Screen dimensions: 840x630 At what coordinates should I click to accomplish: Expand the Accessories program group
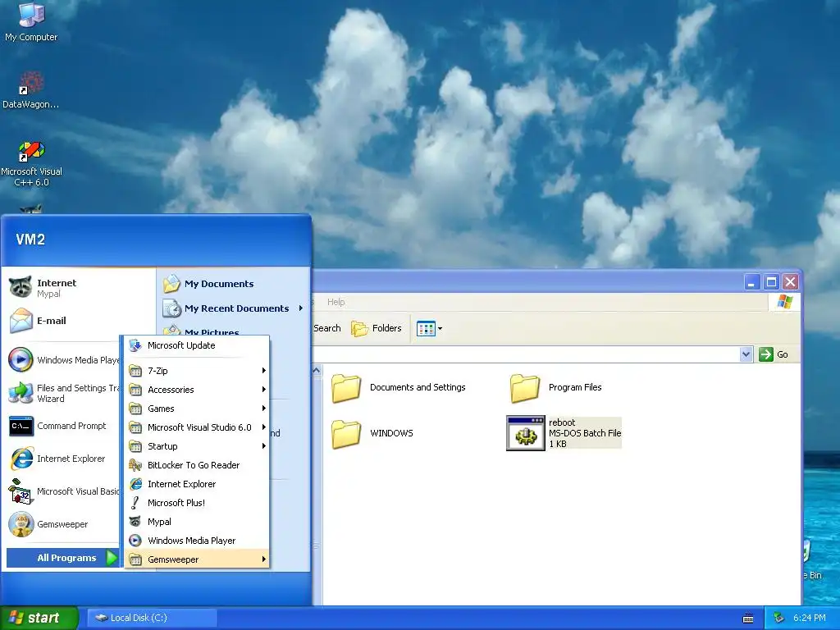tap(197, 390)
